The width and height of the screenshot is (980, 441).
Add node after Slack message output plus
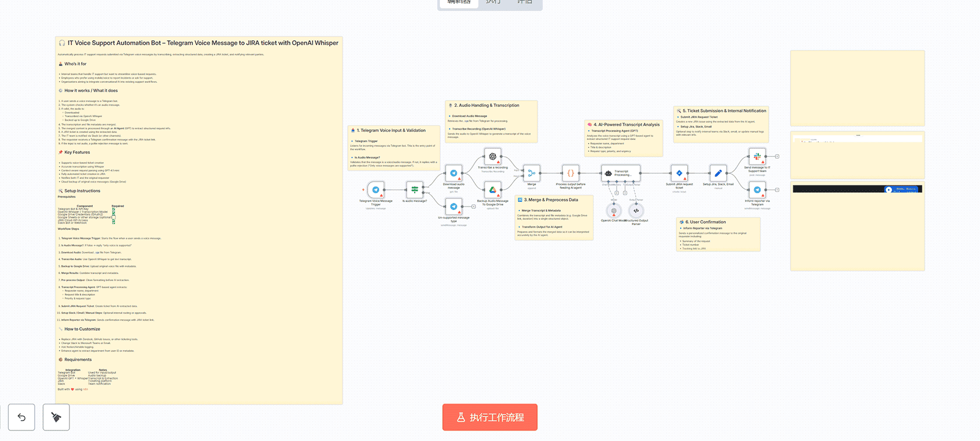[777, 156]
